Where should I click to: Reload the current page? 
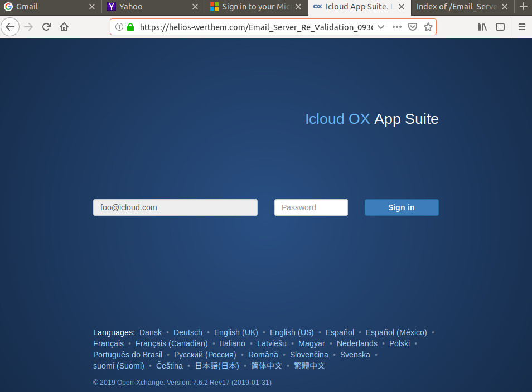(x=46, y=27)
